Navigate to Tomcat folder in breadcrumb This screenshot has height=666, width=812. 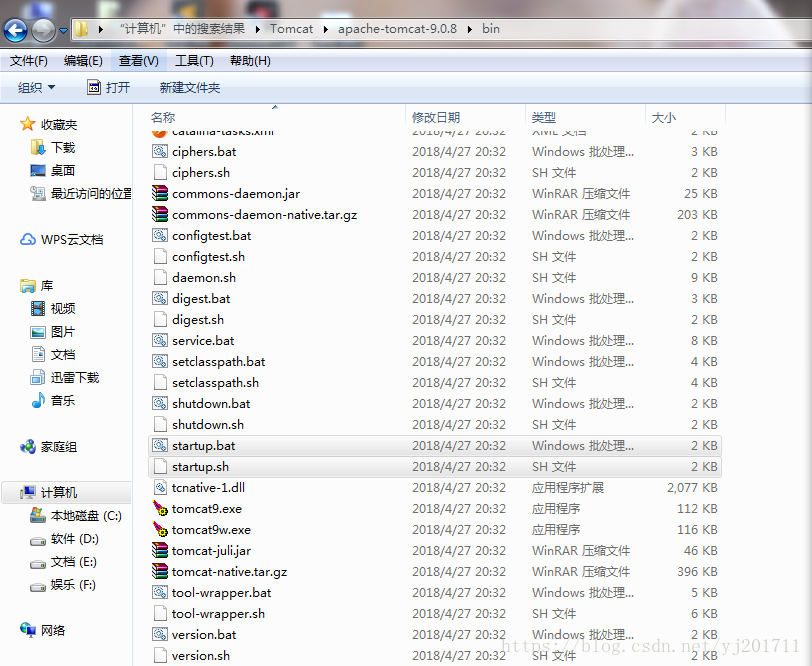291,29
